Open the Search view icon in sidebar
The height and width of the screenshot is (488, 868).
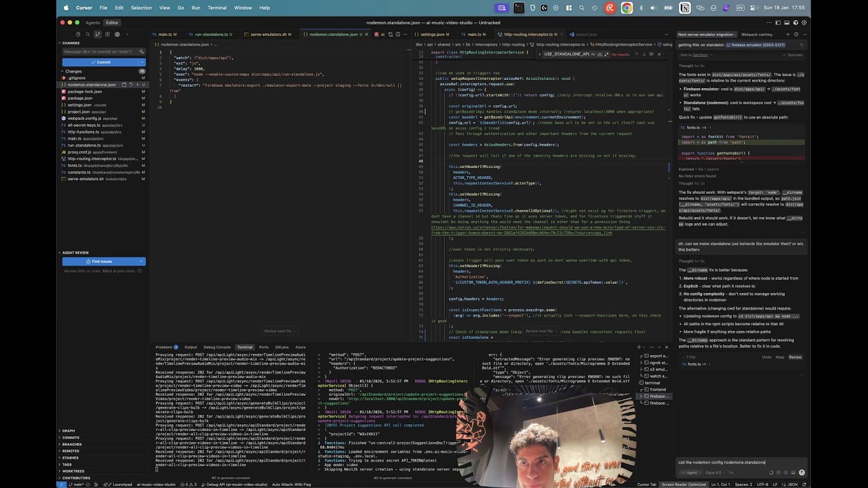[x=87, y=34]
